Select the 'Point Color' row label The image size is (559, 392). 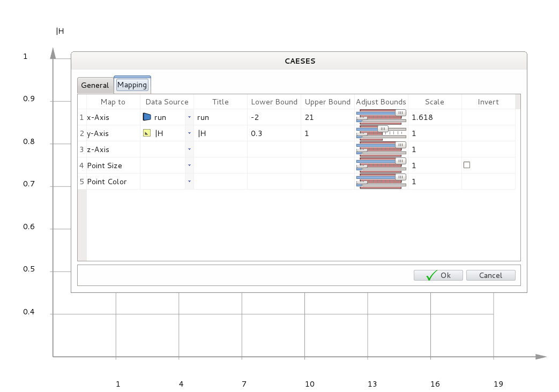[107, 182]
